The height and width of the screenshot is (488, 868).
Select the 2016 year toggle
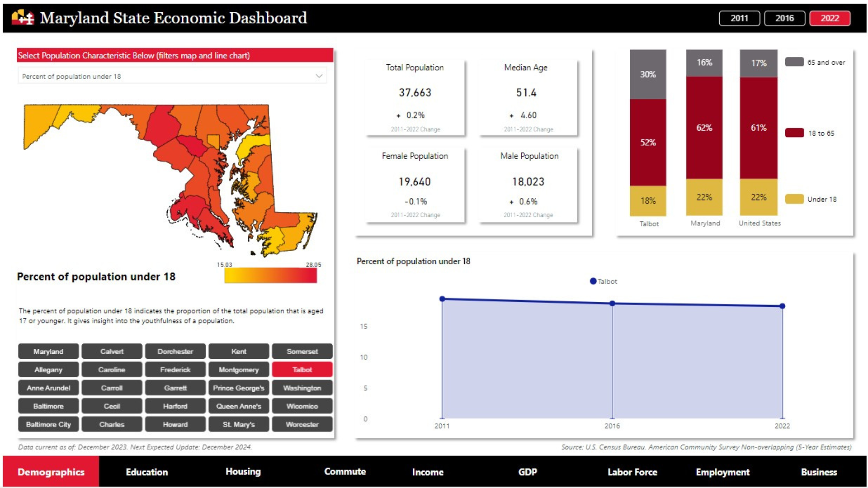784,18
